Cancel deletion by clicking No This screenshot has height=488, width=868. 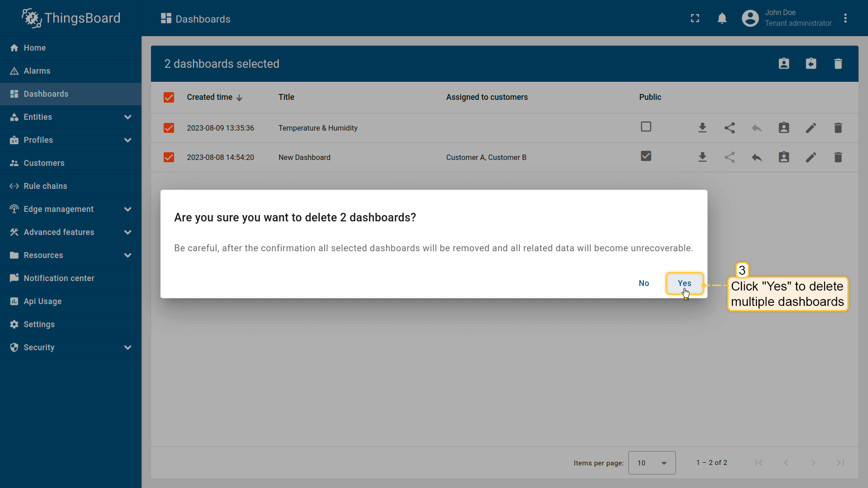coord(644,283)
